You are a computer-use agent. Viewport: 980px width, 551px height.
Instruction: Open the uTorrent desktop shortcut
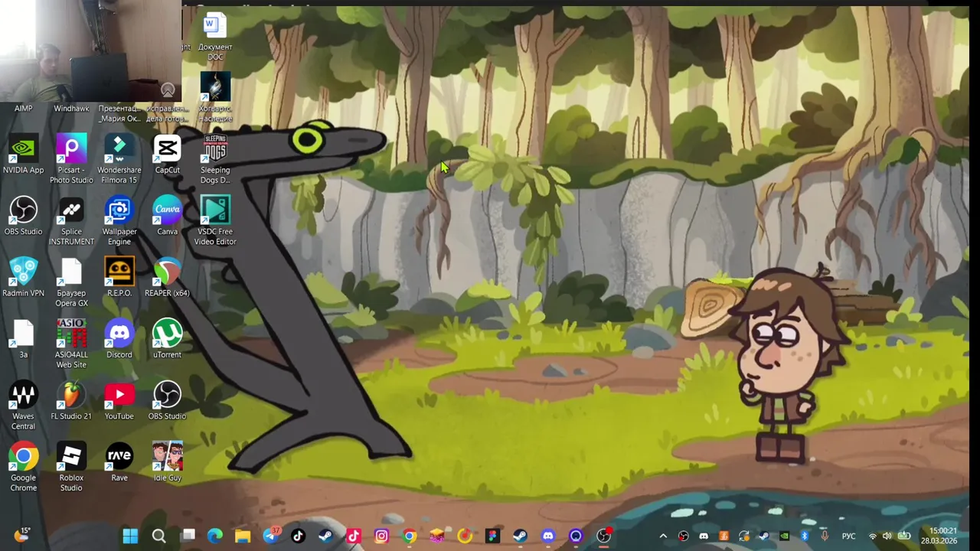pyautogui.click(x=167, y=340)
